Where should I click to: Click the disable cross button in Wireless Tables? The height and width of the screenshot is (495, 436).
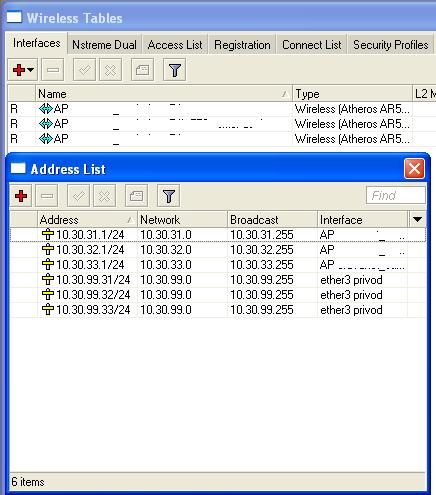click(x=110, y=70)
